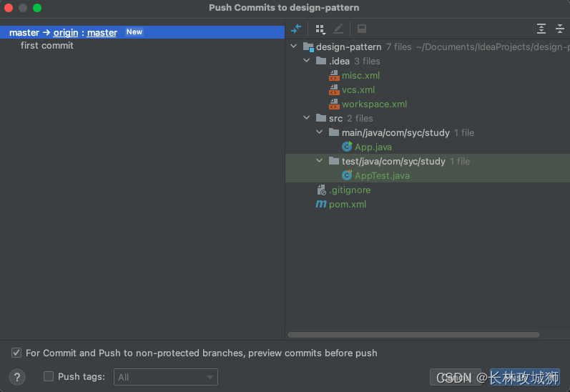Viewport: 570px width, 392px height.
Task: Select the .idea folder label
Action: pos(339,61)
